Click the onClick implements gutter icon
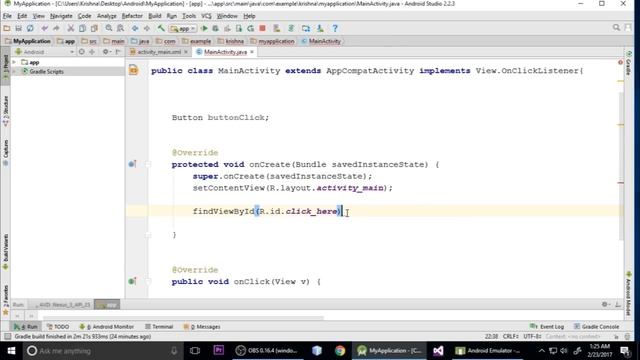This screenshot has height=360, width=640. [x=132, y=281]
